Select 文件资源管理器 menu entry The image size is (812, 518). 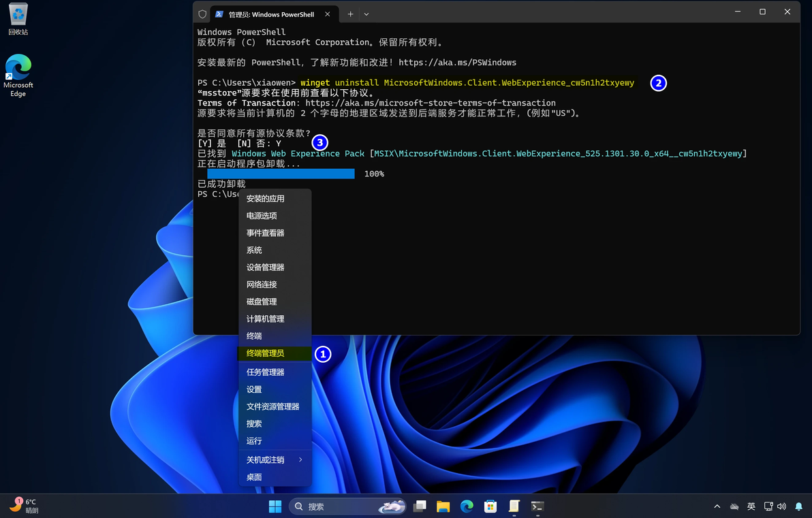[275, 406]
